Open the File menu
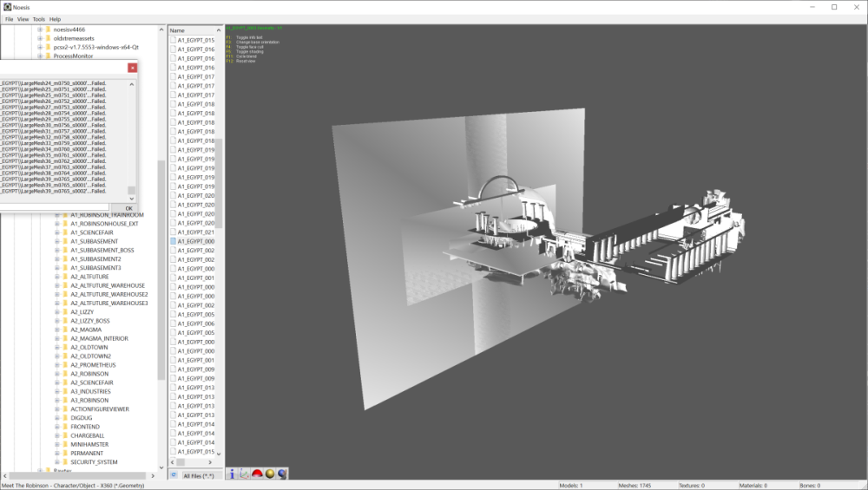 point(9,19)
